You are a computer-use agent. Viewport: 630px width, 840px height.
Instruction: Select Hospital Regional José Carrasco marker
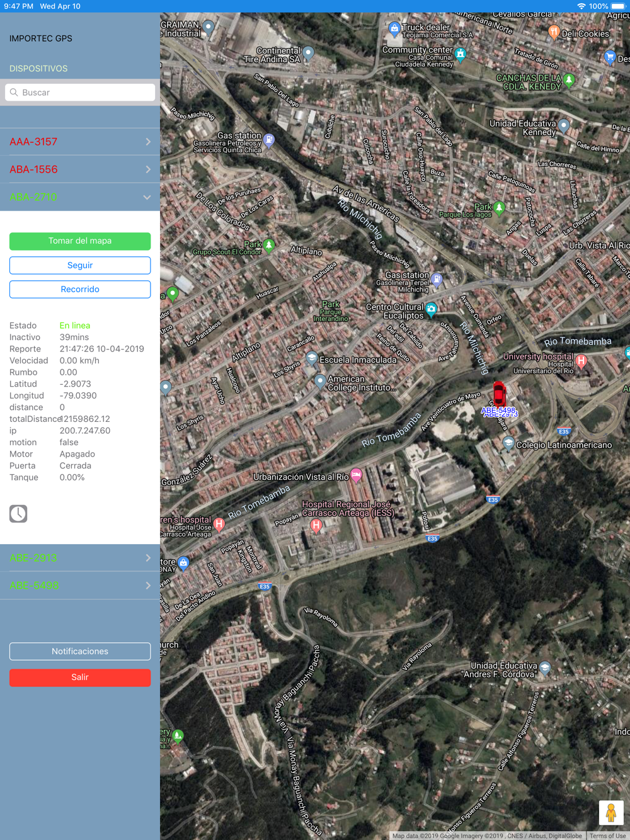coord(316,525)
